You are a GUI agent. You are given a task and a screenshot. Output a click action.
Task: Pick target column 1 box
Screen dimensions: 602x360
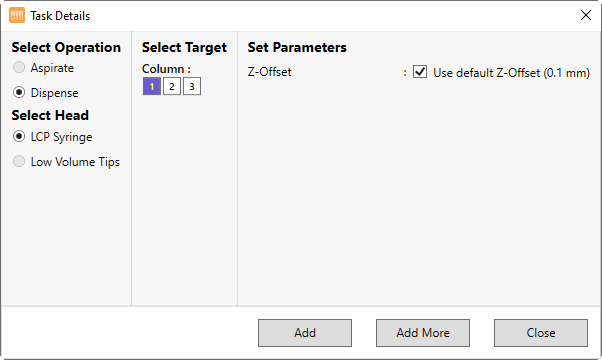tap(152, 86)
